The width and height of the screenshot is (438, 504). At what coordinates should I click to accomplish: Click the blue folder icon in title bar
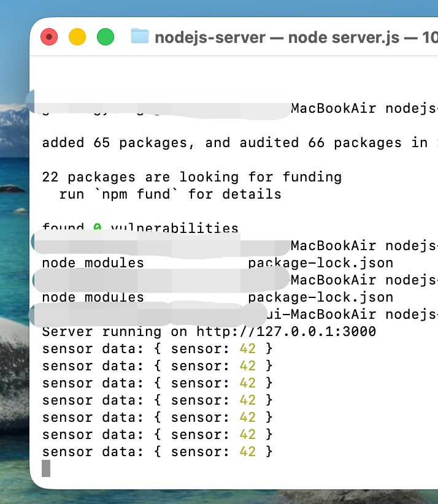[140, 37]
